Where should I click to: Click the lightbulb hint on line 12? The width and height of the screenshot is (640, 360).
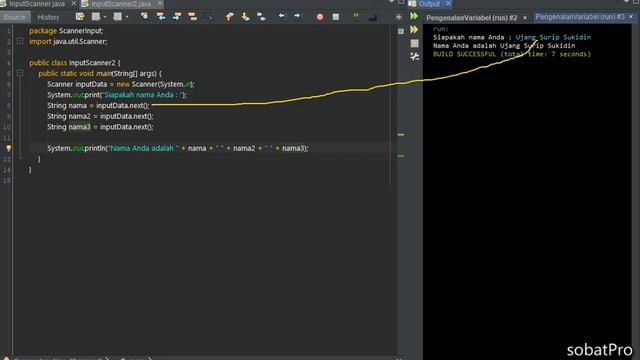(8, 148)
